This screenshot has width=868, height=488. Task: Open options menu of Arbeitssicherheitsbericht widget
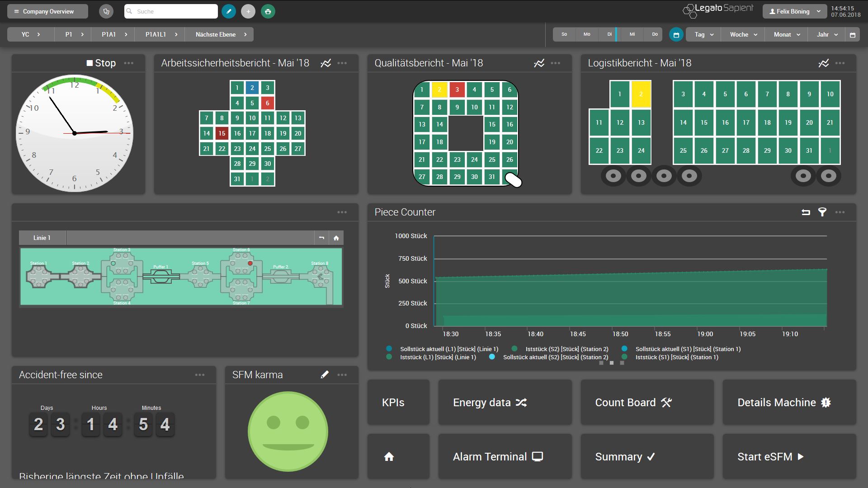coord(342,63)
